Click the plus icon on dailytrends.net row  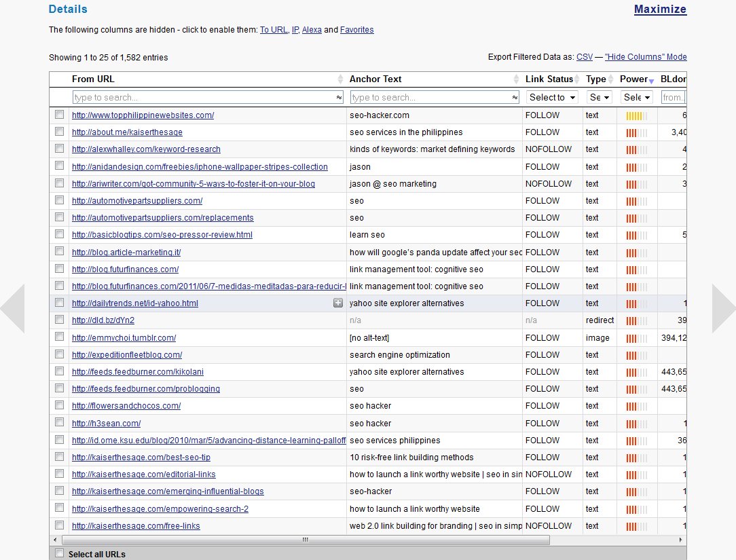click(338, 303)
